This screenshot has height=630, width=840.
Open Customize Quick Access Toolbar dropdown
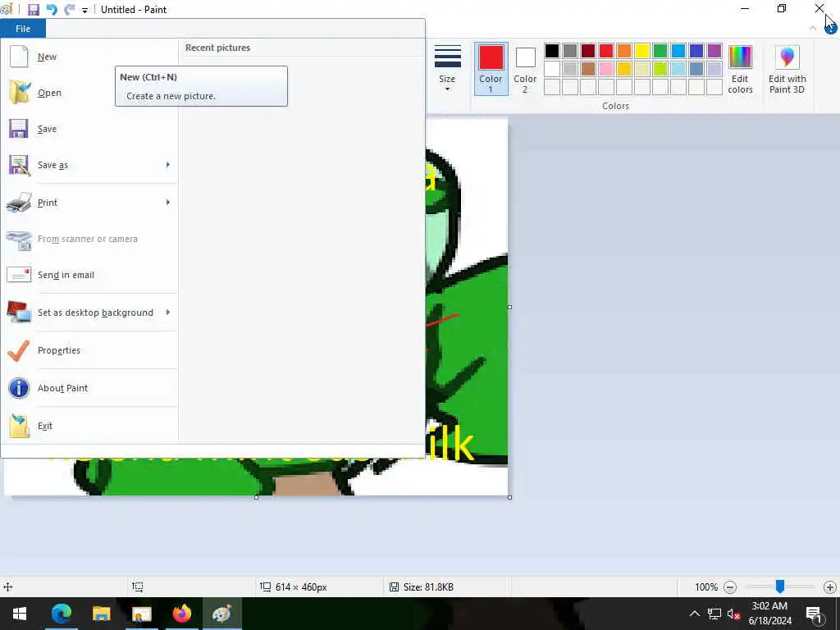point(84,10)
